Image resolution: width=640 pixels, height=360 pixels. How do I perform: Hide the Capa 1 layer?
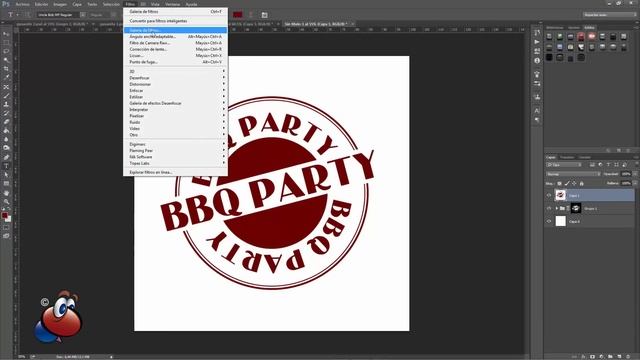(549, 195)
